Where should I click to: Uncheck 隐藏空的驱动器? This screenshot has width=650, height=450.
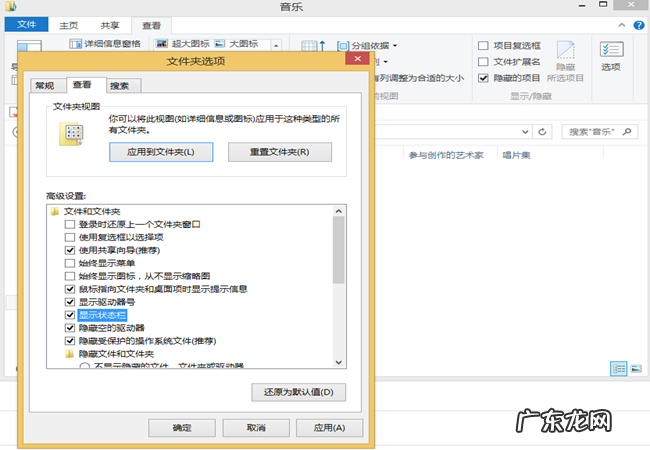tap(70, 328)
